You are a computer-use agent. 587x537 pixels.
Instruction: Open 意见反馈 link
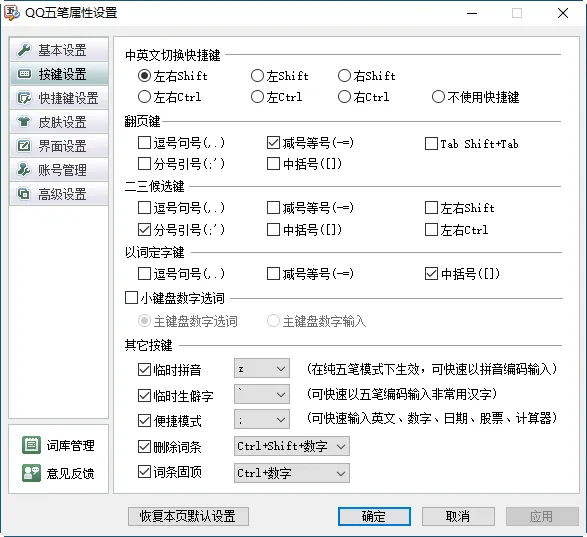pos(70,473)
